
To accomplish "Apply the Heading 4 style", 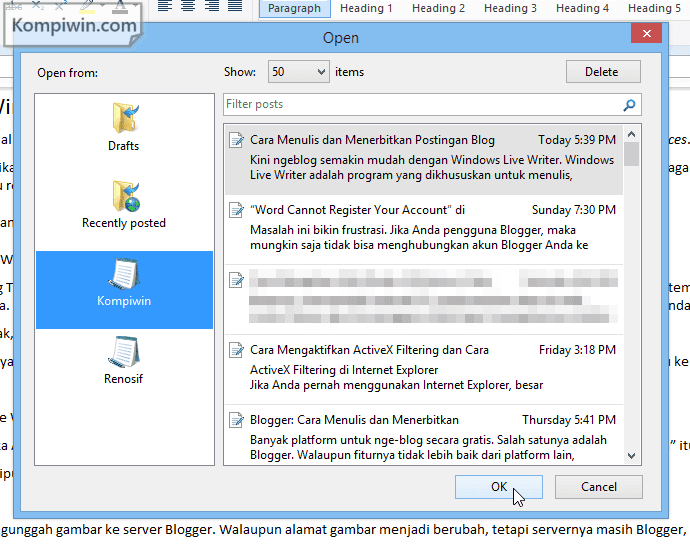I will 582,8.
